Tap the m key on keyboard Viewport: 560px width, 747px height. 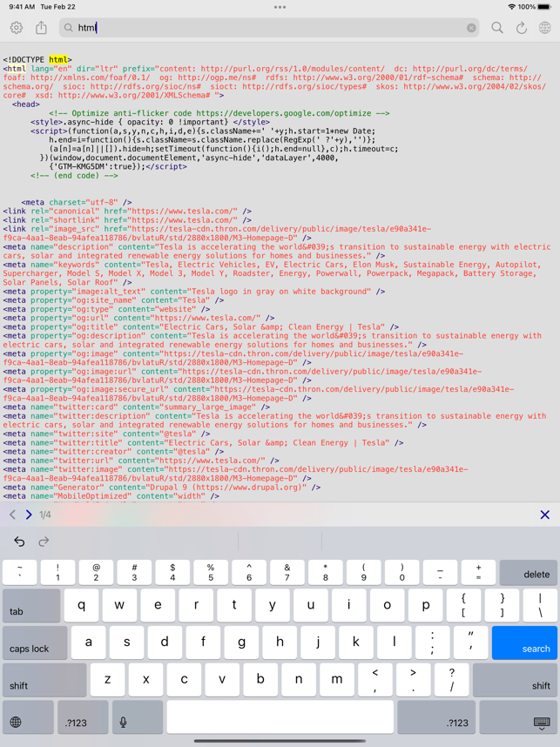[336, 680]
